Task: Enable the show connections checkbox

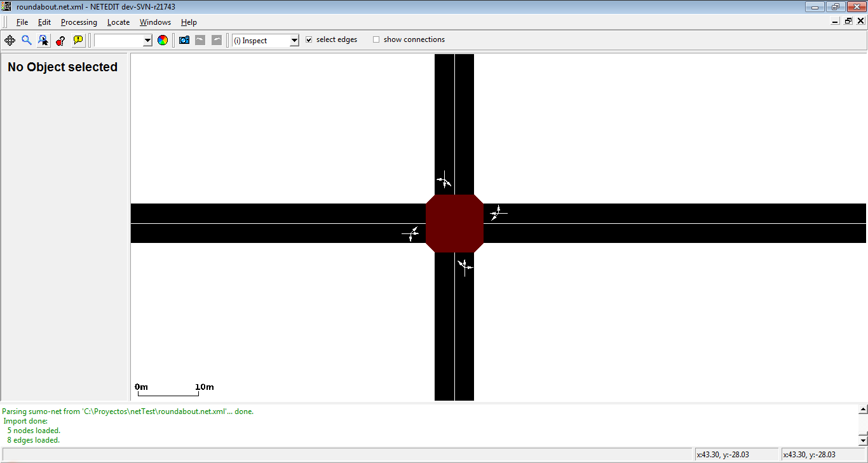Action: (376, 39)
